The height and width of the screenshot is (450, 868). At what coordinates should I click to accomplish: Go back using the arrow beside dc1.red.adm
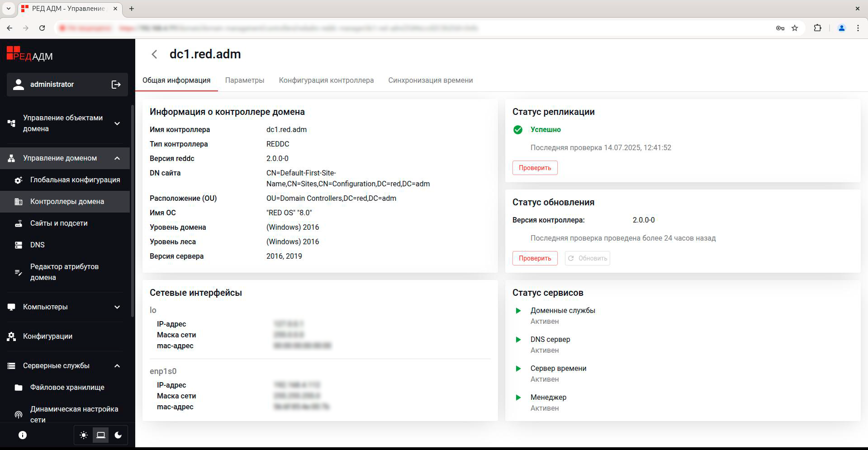pyautogui.click(x=154, y=54)
